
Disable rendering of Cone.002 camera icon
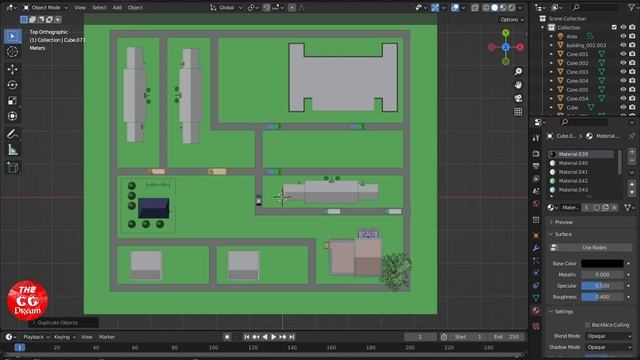click(632, 63)
